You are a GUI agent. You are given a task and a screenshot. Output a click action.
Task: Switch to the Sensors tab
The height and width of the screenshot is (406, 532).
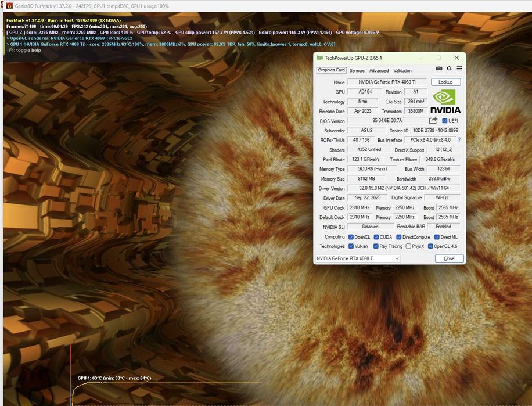tap(357, 70)
